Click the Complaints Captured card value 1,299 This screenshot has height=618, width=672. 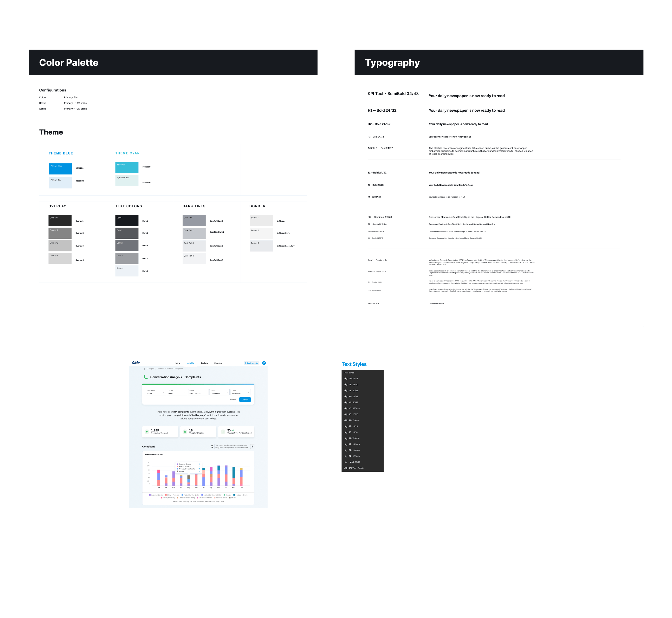click(x=155, y=430)
